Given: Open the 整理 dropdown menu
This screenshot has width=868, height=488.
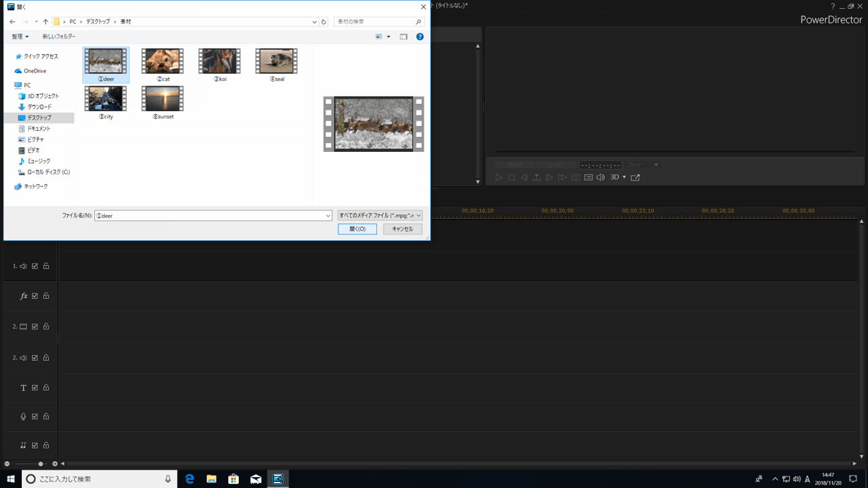Looking at the screenshot, I should point(20,37).
